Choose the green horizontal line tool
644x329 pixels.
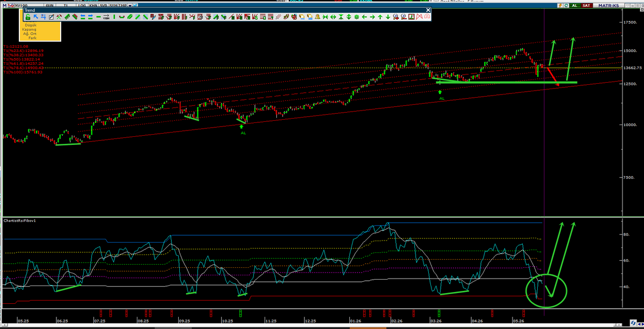click(98, 17)
